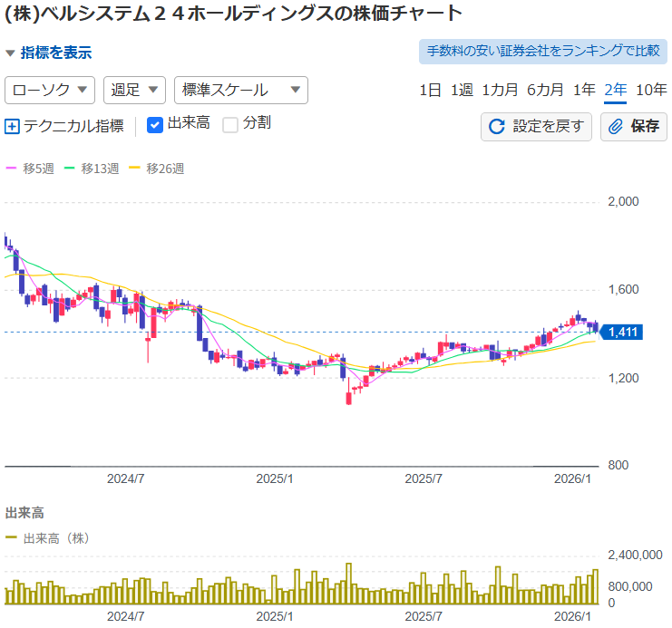
Task: Click the 1,411 current price marker
Action: 623,333
